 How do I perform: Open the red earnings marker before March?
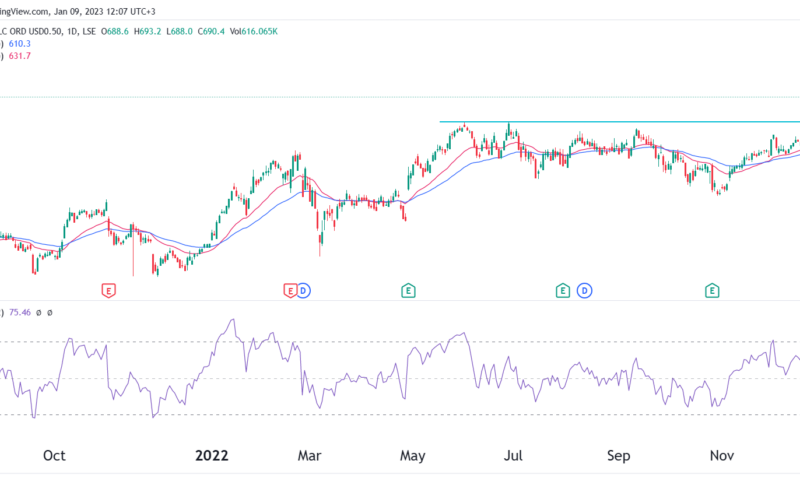point(289,291)
